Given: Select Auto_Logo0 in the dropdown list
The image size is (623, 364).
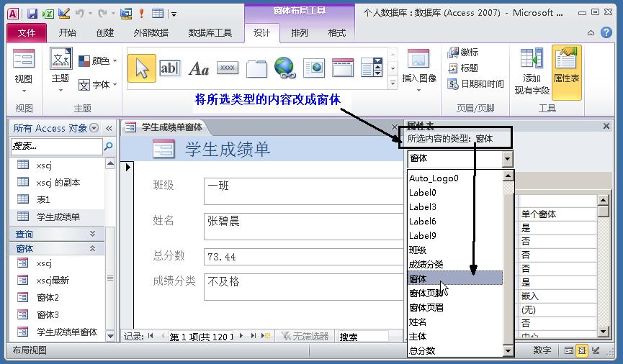Looking at the screenshot, I should coord(455,178).
